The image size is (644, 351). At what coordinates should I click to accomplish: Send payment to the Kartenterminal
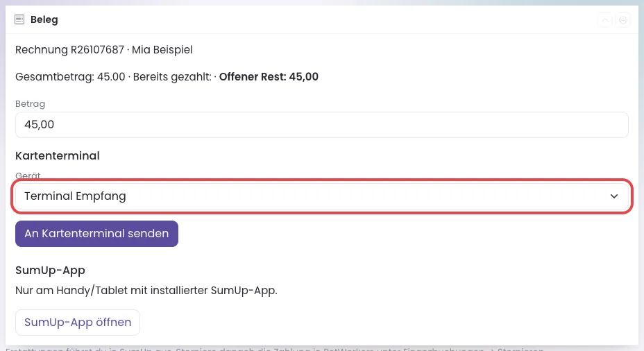(96, 234)
